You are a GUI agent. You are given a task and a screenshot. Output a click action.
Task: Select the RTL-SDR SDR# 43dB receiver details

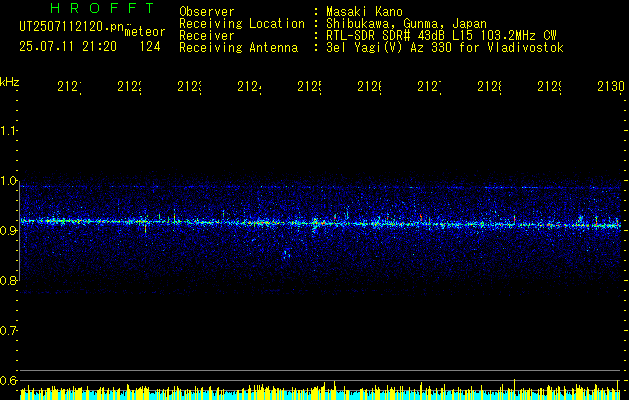441,36
